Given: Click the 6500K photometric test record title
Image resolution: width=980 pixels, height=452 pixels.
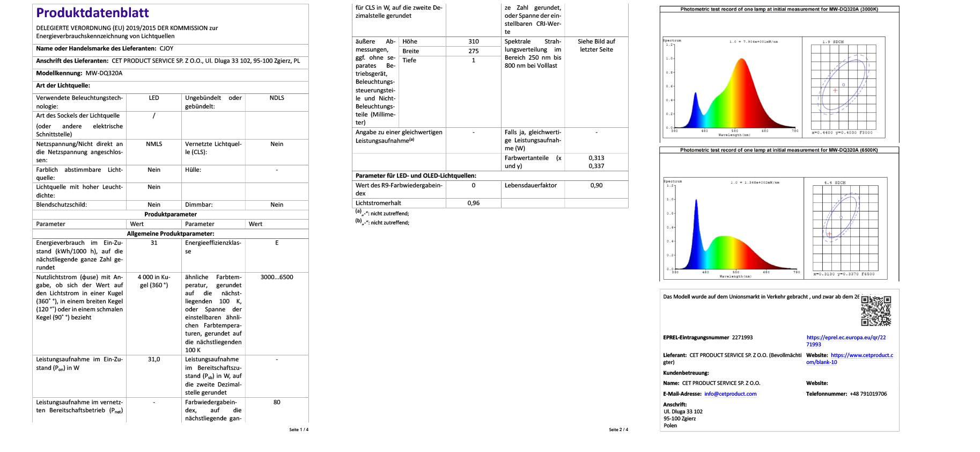Looking at the screenshot, I should (x=779, y=150).
